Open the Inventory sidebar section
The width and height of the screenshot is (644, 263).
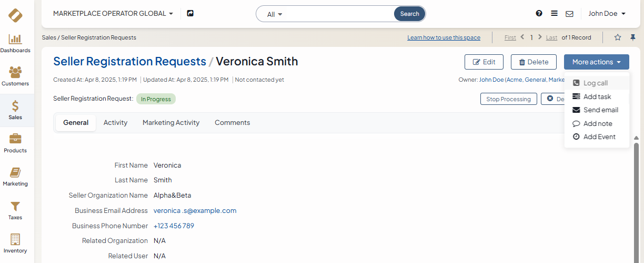(15, 243)
